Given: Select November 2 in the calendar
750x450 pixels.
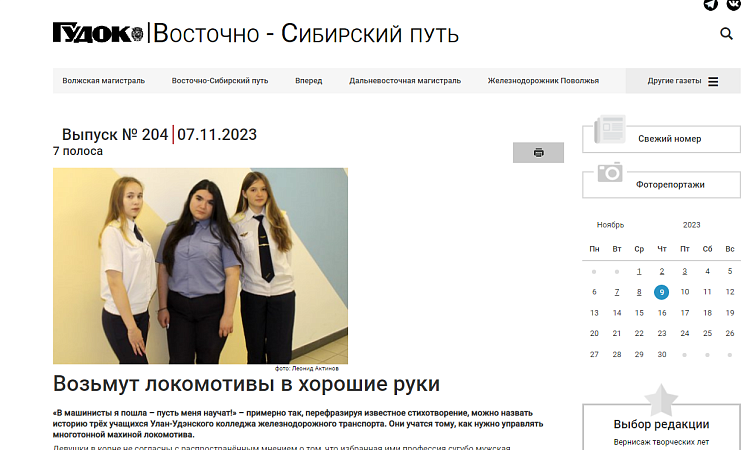Looking at the screenshot, I should coord(662,271).
